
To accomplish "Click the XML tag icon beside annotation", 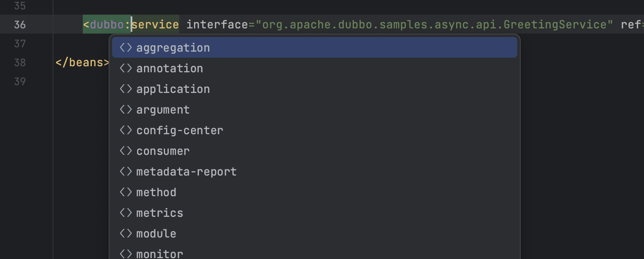I will coord(125,68).
